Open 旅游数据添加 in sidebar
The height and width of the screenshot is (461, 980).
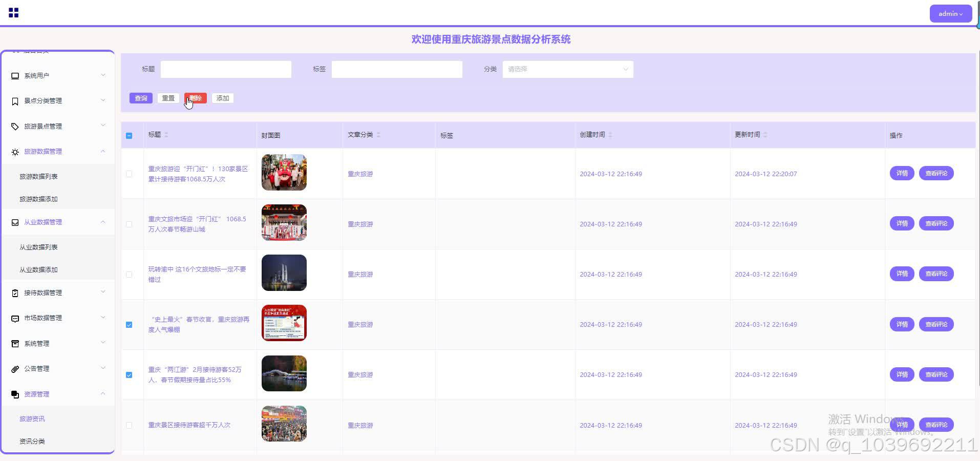tap(38, 199)
